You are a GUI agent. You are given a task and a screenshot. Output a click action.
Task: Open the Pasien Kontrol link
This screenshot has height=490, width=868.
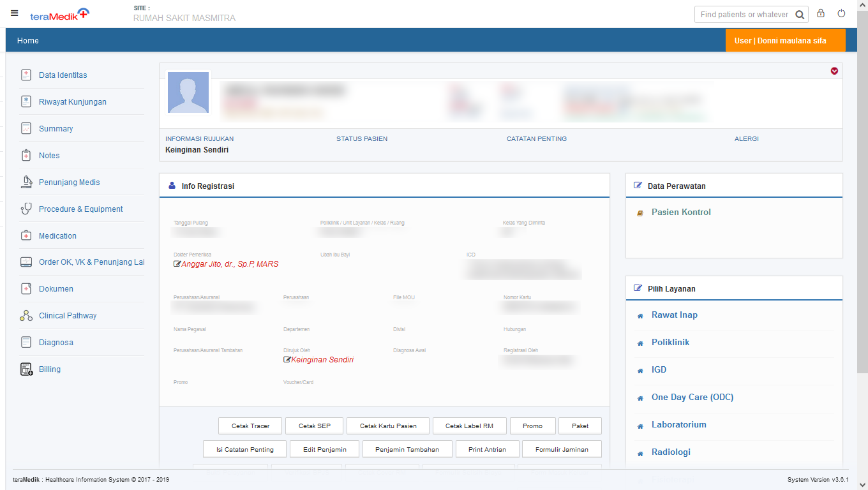coord(681,212)
